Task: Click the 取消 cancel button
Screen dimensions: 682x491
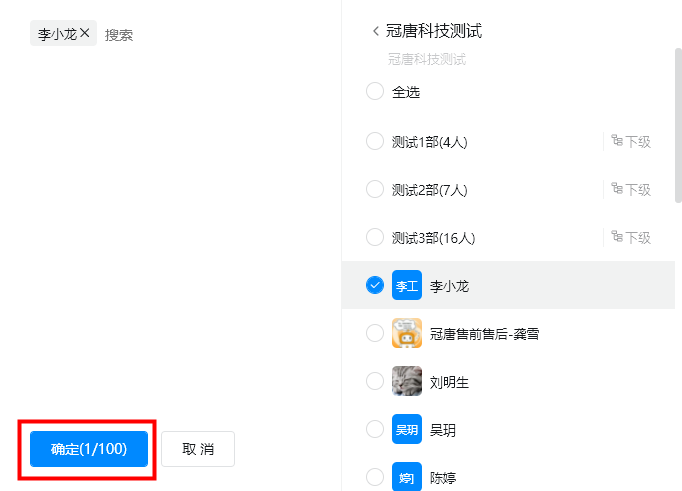Action: coord(198,449)
